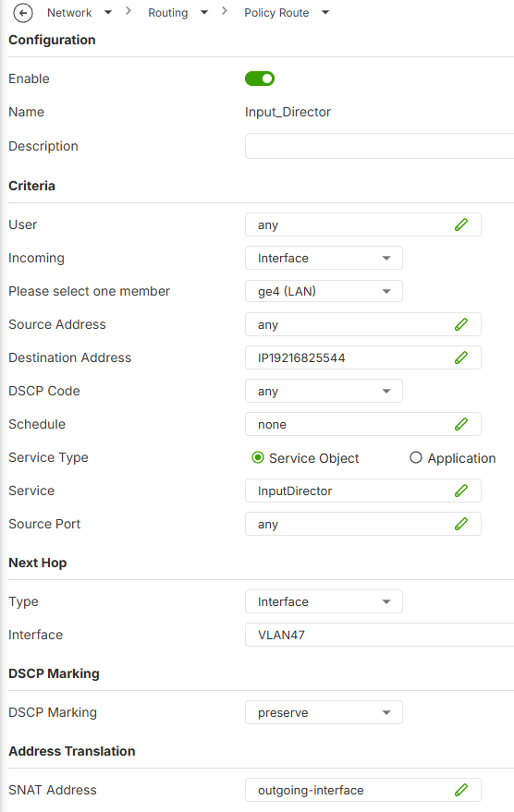
Task: Expand the Network breadcrumb arrow
Action: click(x=108, y=12)
